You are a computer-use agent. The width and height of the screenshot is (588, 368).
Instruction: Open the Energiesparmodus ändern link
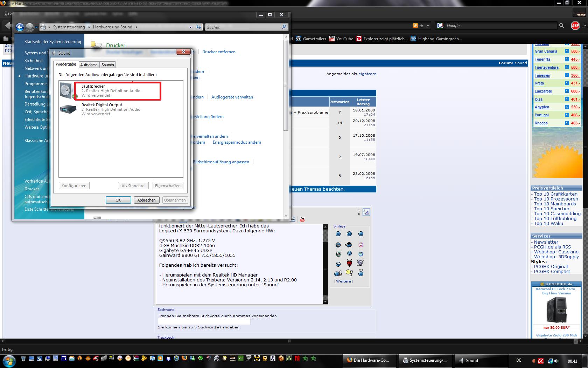click(237, 142)
